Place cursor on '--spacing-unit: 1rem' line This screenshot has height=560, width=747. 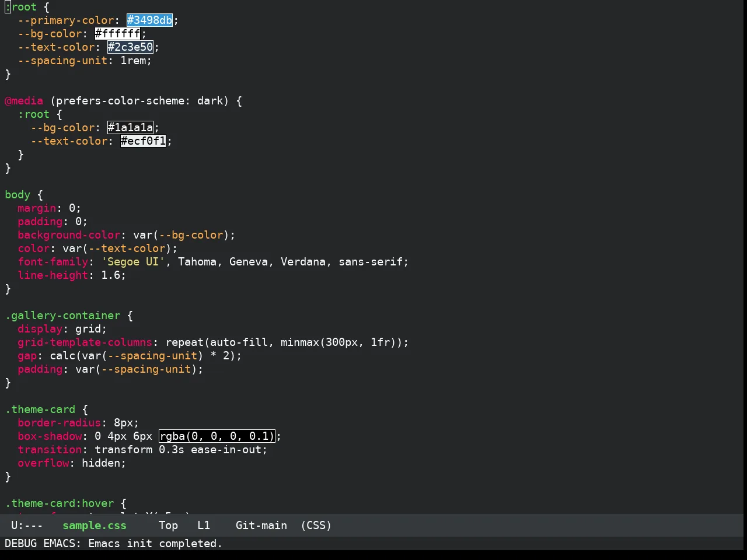(x=85, y=61)
